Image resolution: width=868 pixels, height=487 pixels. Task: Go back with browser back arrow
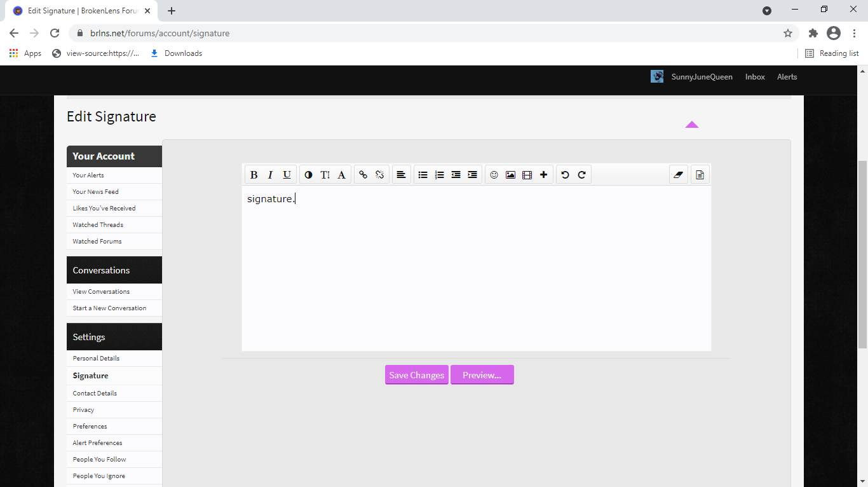click(14, 33)
